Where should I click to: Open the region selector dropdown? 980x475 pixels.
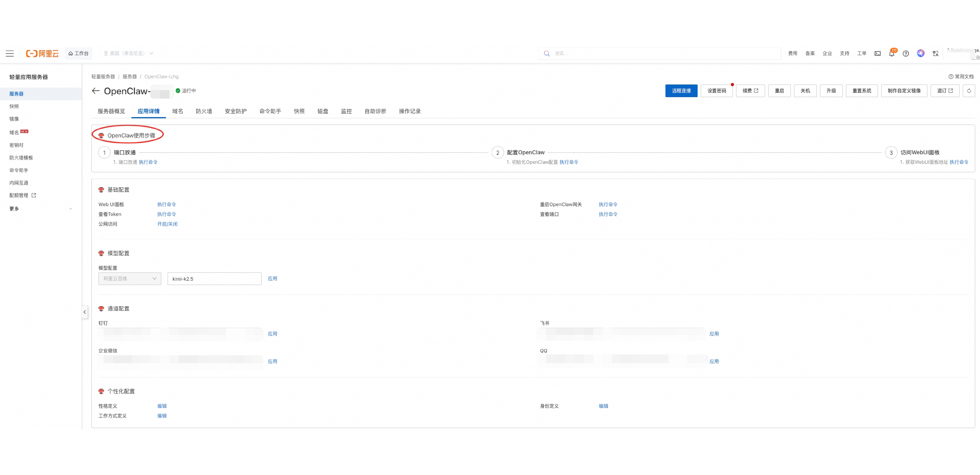129,54
